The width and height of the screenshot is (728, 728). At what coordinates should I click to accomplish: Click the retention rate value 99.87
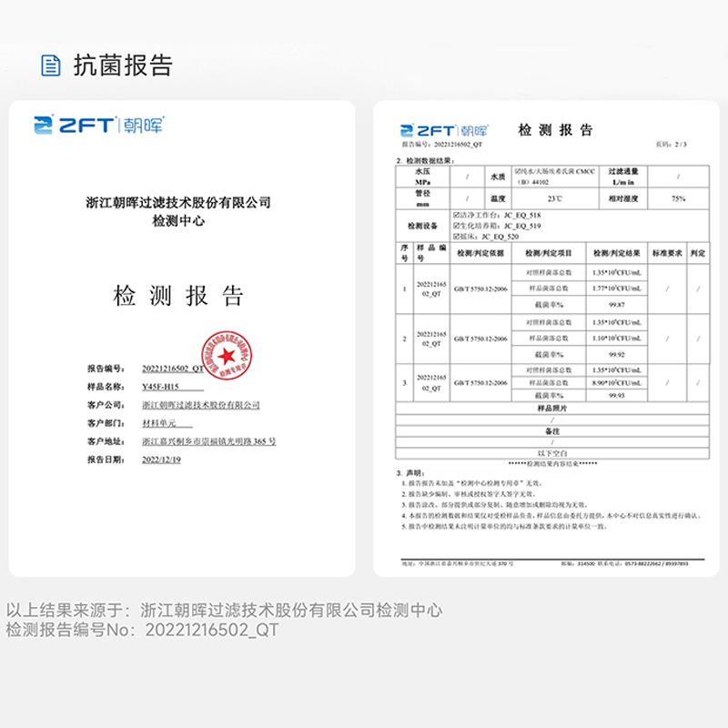click(617, 305)
